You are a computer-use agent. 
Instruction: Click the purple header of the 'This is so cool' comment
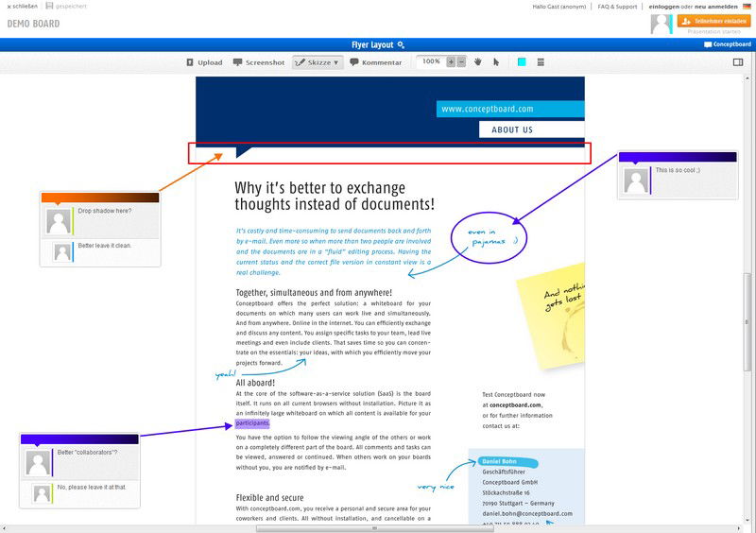click(x=678, y=157)
